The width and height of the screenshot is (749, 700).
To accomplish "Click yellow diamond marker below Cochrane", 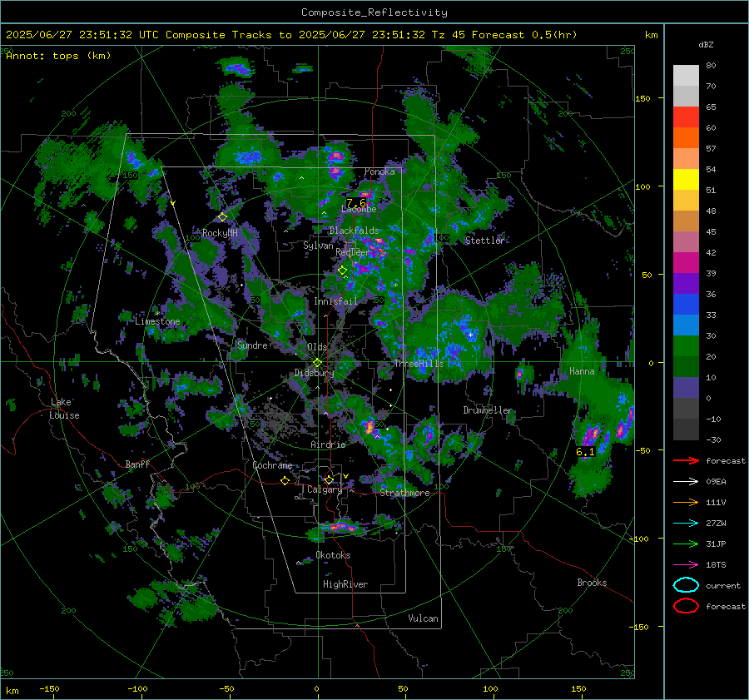I will coord(285,480).
